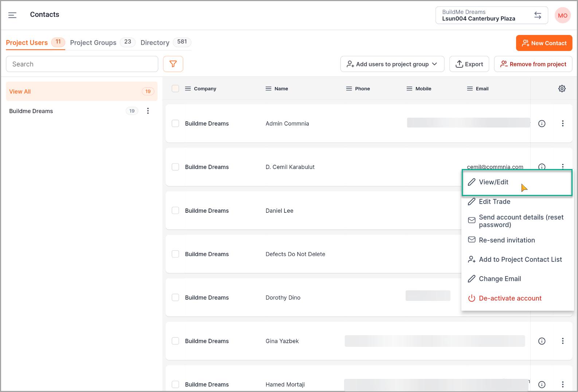Expand Add users to project group dropdown
This screenshot has height=392, width=578.
[392, 64]
